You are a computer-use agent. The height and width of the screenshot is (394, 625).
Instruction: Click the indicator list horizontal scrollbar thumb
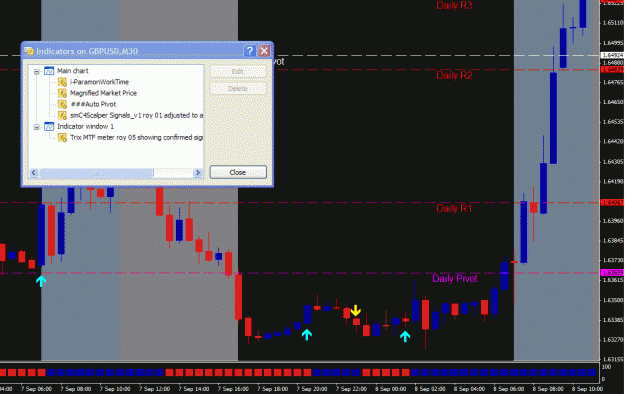[x=96, y=173]
